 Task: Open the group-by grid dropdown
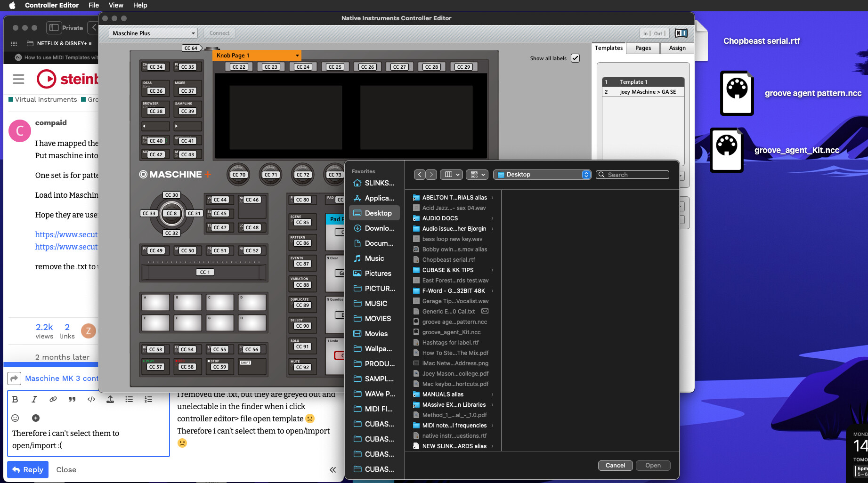point(477,175)
